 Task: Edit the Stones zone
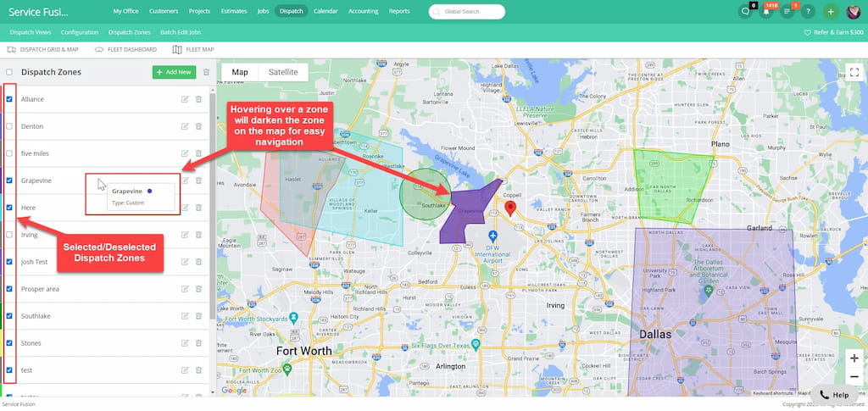click(185, 343)
